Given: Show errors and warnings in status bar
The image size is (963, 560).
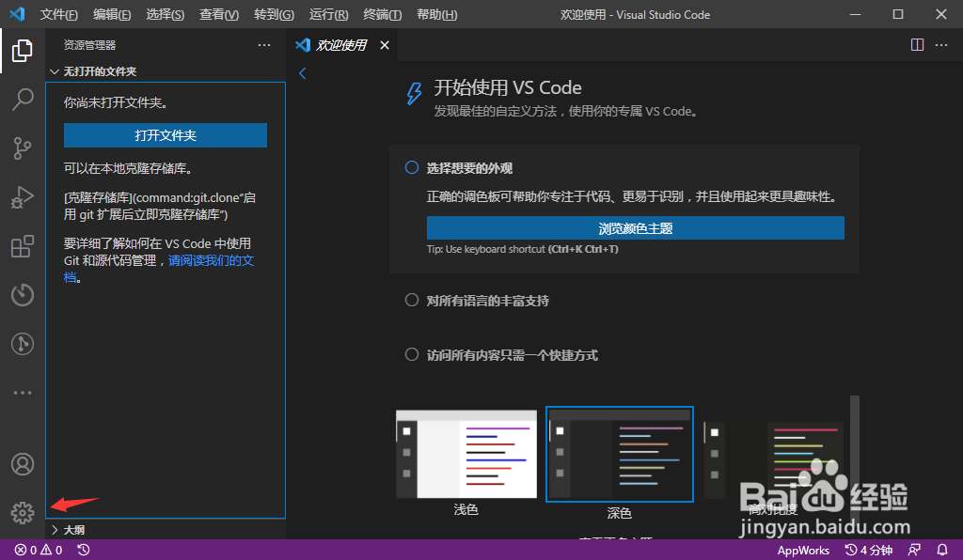Looking at the screenshot, I should pos(39,551).
